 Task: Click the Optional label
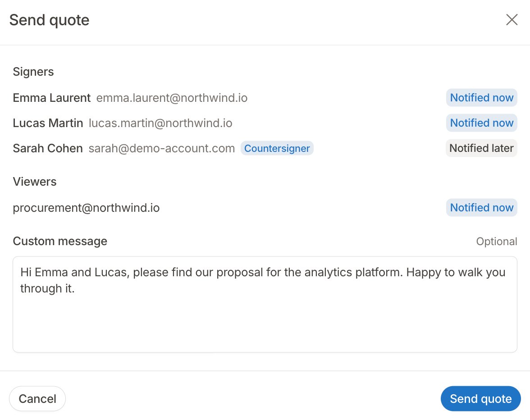tap(497, 242)
